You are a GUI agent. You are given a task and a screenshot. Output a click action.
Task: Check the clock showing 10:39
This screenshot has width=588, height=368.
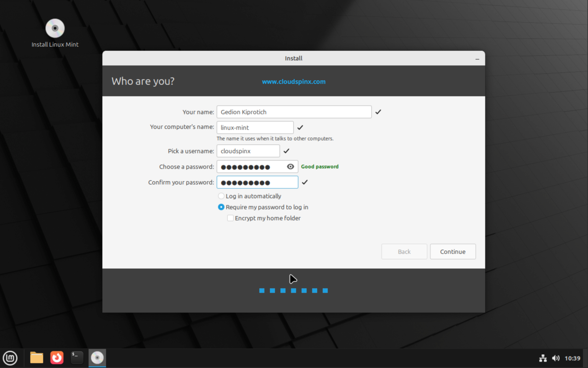point(572,358)
